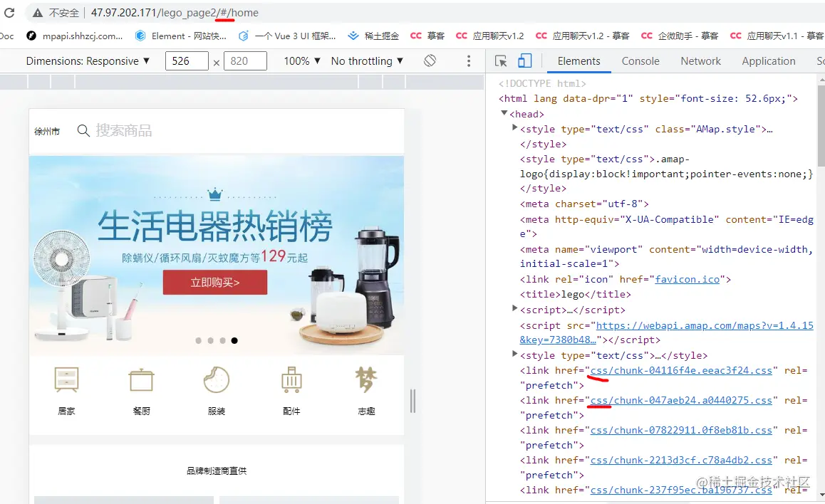Viewport: 825px width, 504px height.
Task: Click the search magnifier icon
Action: [83, 130]
